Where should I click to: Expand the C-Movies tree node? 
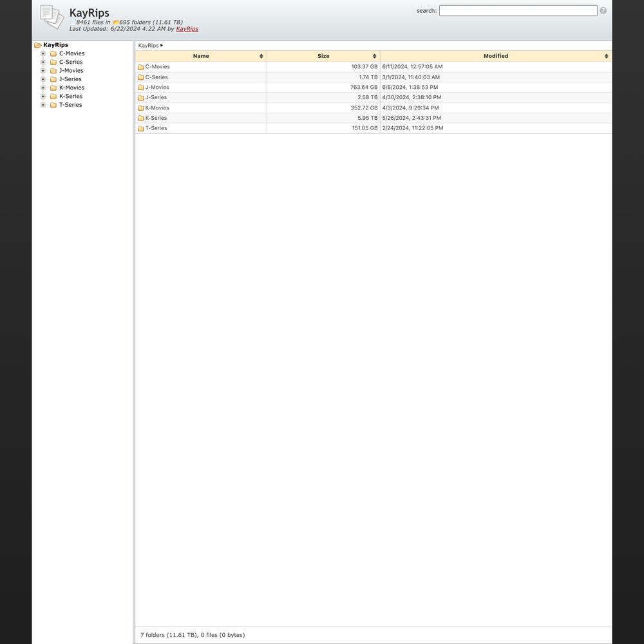tap(43, 54)
